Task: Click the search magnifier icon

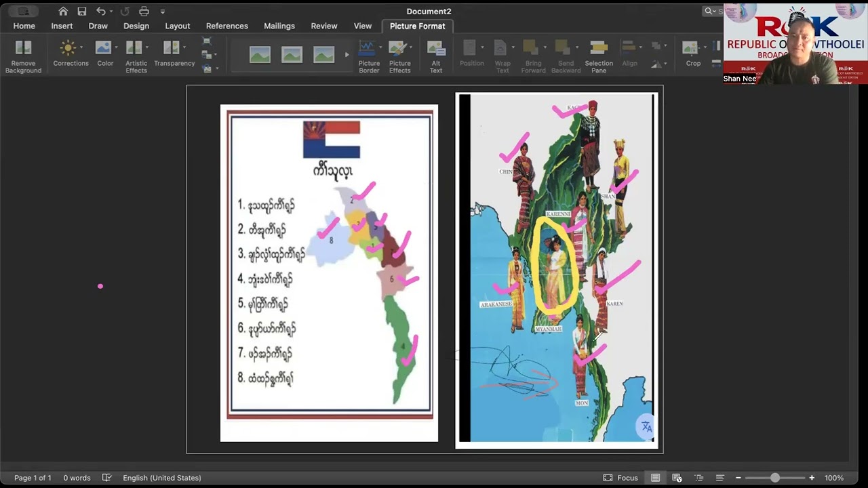Action: coord(709,11)
